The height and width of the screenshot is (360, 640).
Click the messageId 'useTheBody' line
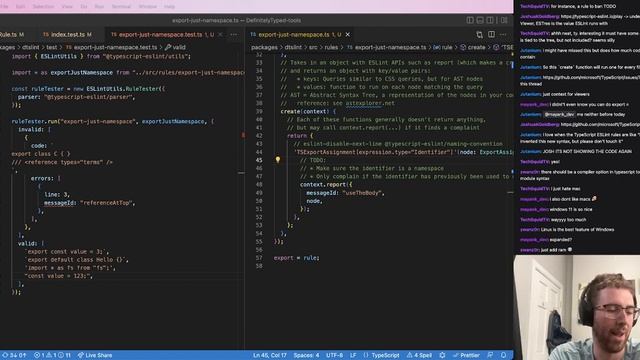[345, 193]
